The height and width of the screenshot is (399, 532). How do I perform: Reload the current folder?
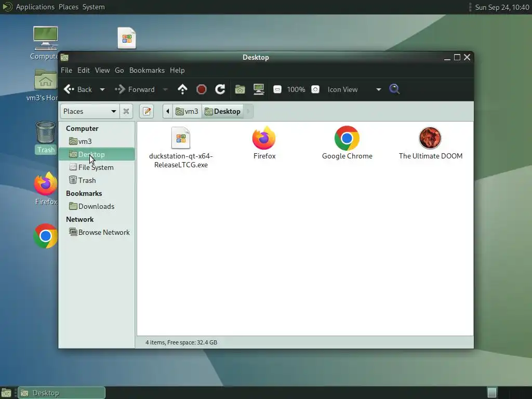(x=220, y=89)
